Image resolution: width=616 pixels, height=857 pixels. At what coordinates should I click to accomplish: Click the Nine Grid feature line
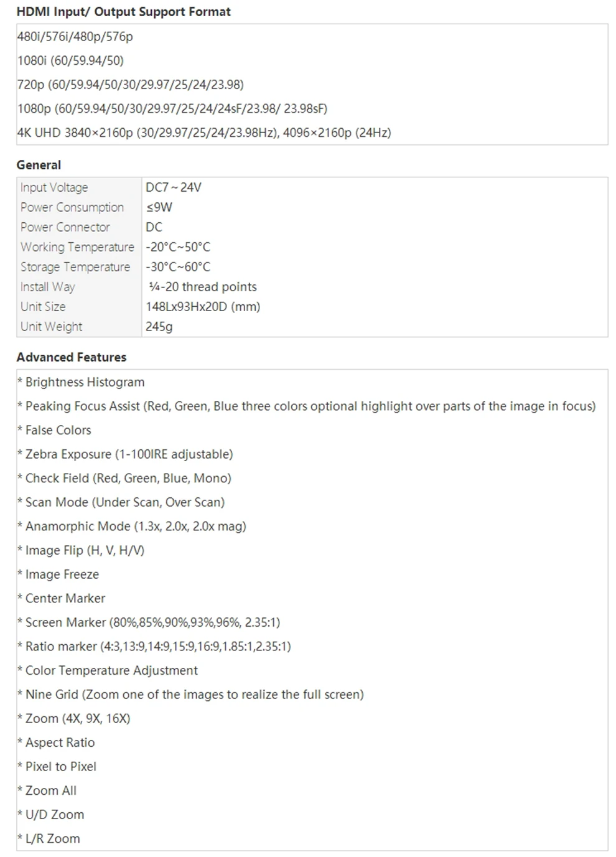click(190, 695)
